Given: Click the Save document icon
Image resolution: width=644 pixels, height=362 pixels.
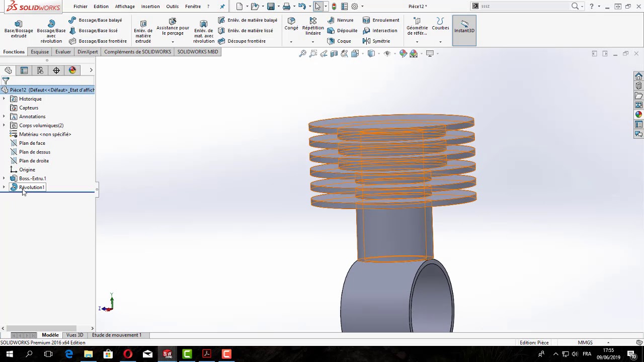Looking at the screenshot, I should [271, 7].
